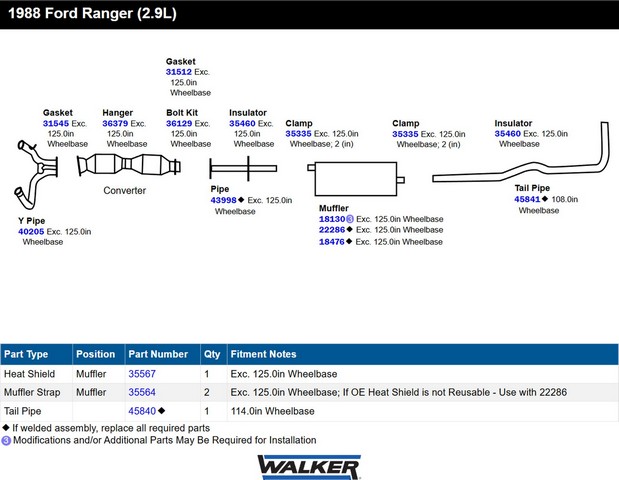The width and height of the screenshot is (619, 480).
Task: Open muffler part number 18476 link
Action: [x=332, y=242]
